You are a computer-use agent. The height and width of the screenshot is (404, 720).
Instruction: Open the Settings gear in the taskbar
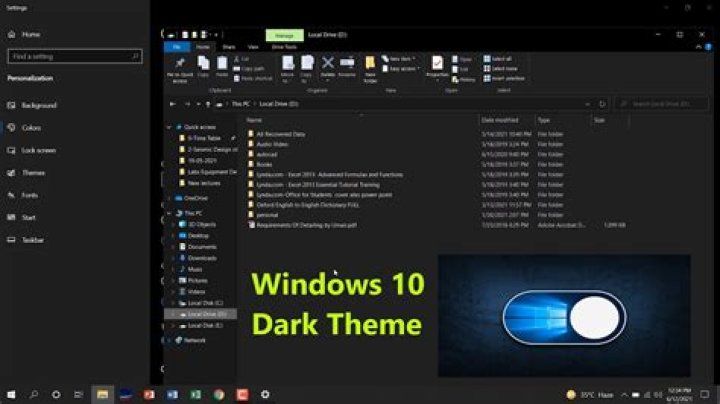[265, 394]
